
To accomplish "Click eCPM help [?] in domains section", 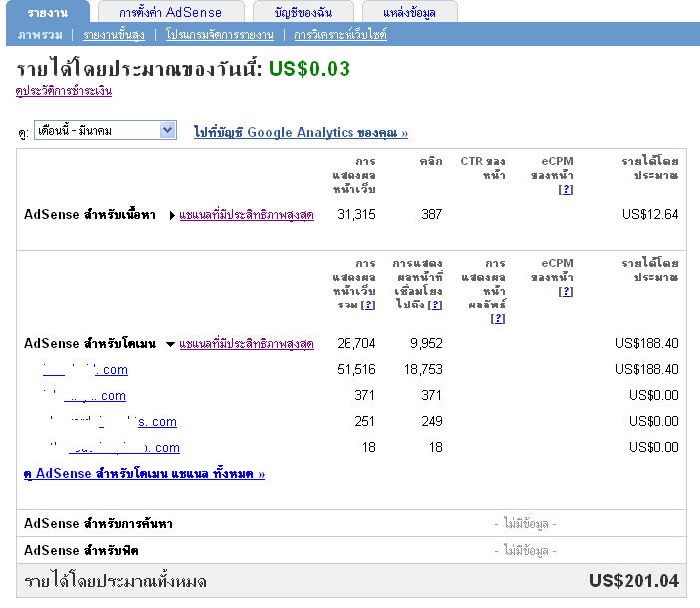I will (566, 292).
